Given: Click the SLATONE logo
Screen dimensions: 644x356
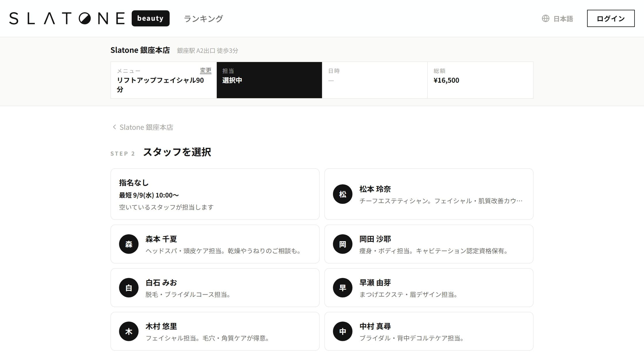Looking at the screenshot, I should tap(67, 18).
